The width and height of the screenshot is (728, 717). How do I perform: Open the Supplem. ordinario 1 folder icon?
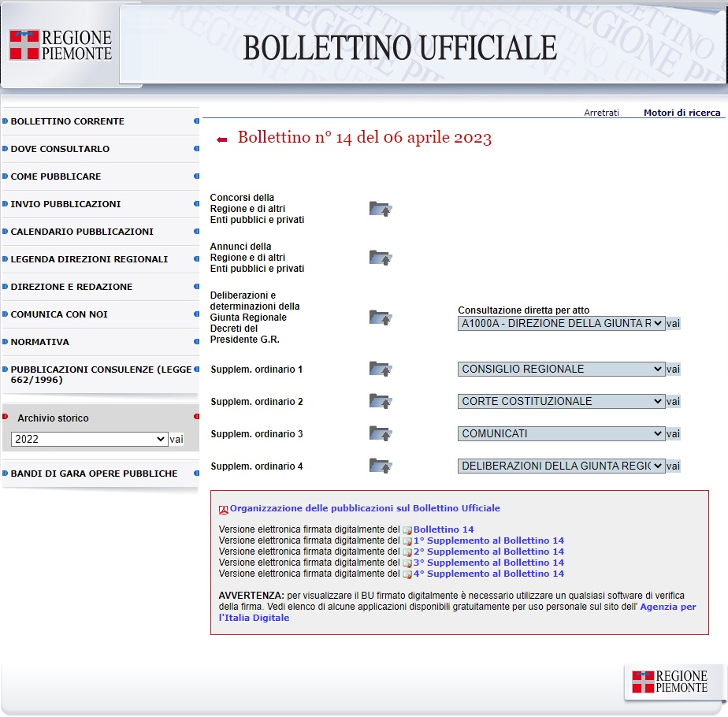tap(381, 369)
